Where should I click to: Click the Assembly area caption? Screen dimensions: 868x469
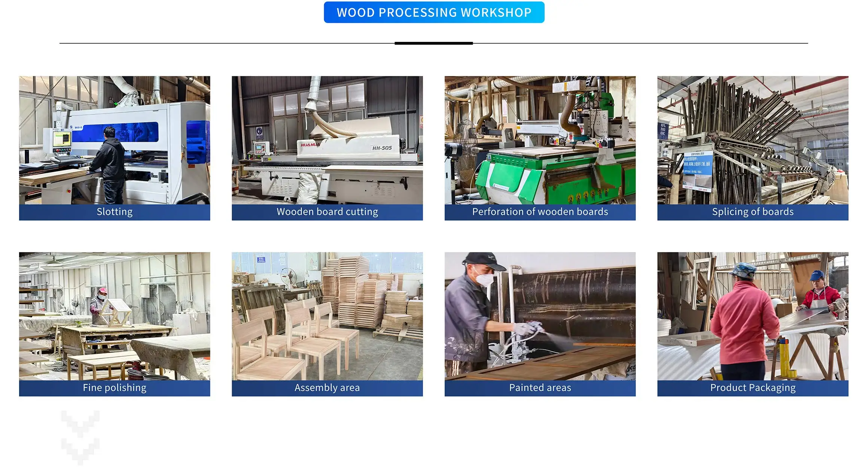coord(327,388)
